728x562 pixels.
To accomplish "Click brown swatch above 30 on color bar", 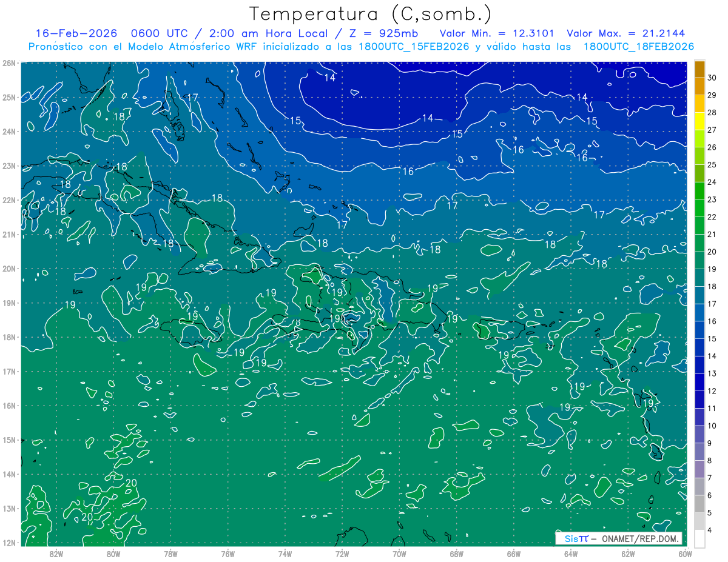I will (699, 69).
